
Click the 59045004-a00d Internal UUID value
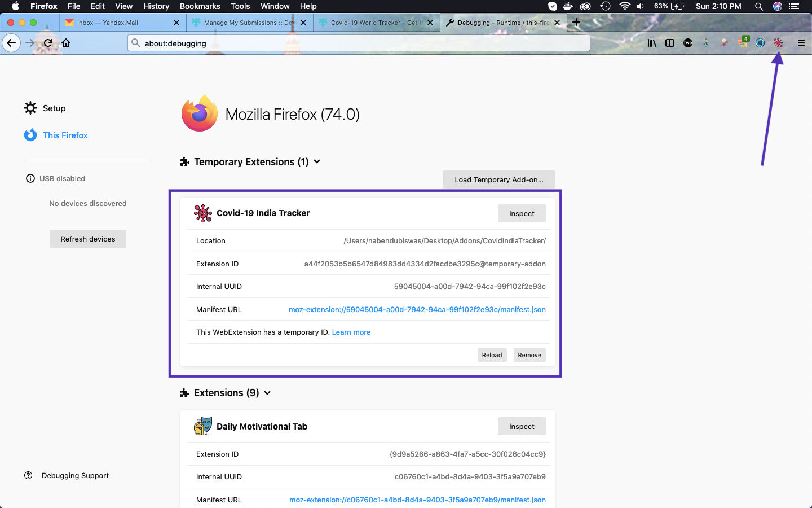pos(470,286)
